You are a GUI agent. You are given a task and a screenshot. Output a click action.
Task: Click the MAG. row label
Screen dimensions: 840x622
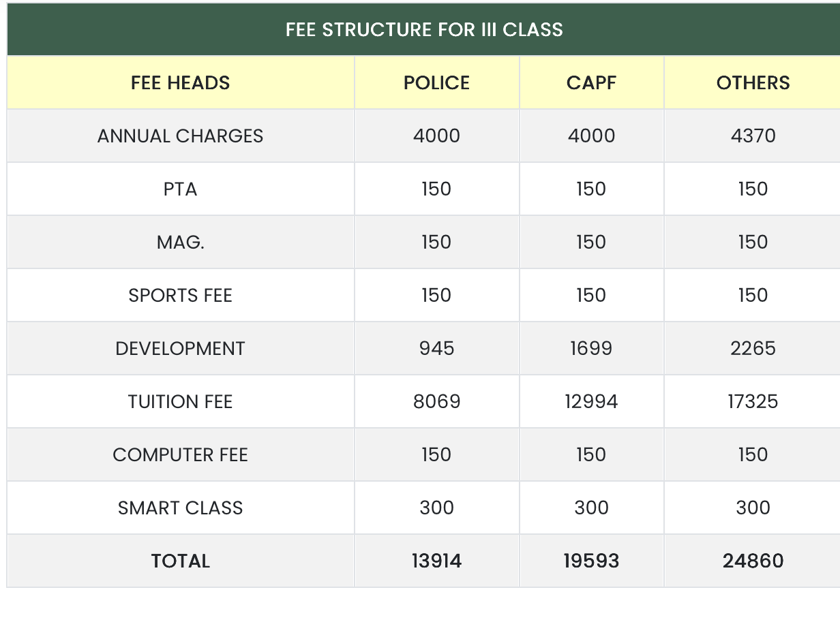click(181, 243)
